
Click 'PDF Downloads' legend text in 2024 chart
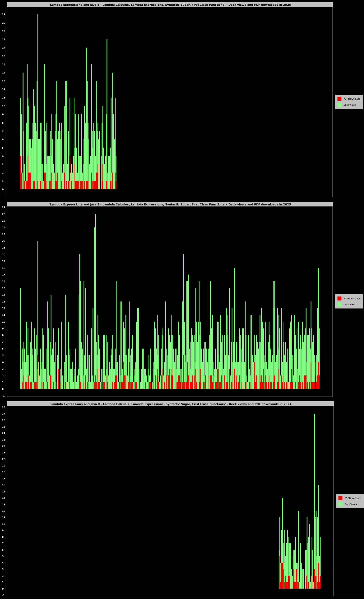(353, 498)
